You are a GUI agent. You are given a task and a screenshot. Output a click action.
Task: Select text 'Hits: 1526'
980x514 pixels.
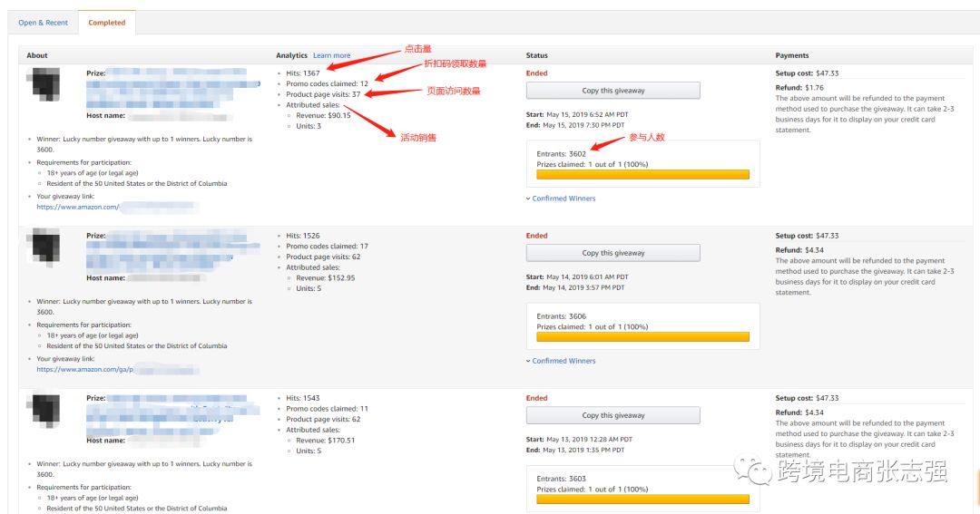(x=302, y=236)
